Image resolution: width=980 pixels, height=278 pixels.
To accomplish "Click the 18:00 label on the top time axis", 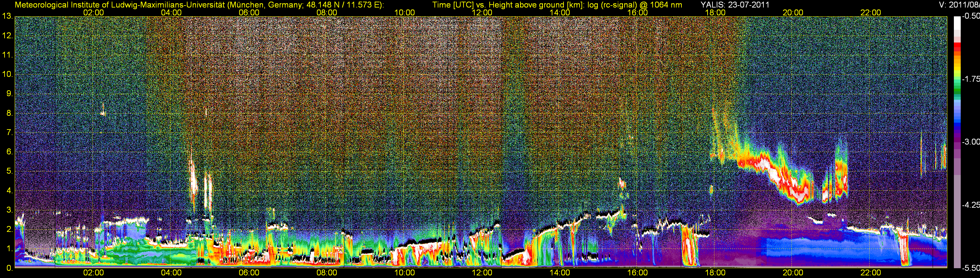I will tap(715, 12).
